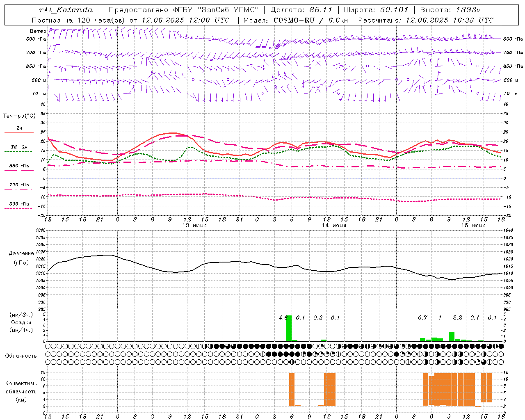Select the Облачность cloud cover row label
Viewport: 525px width, 420px height.
21,356
